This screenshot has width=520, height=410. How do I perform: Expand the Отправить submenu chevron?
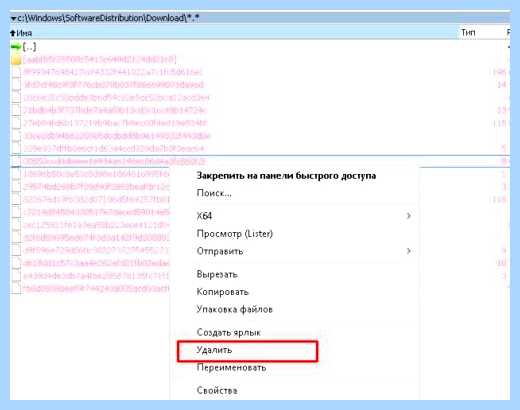pos(408,251)
